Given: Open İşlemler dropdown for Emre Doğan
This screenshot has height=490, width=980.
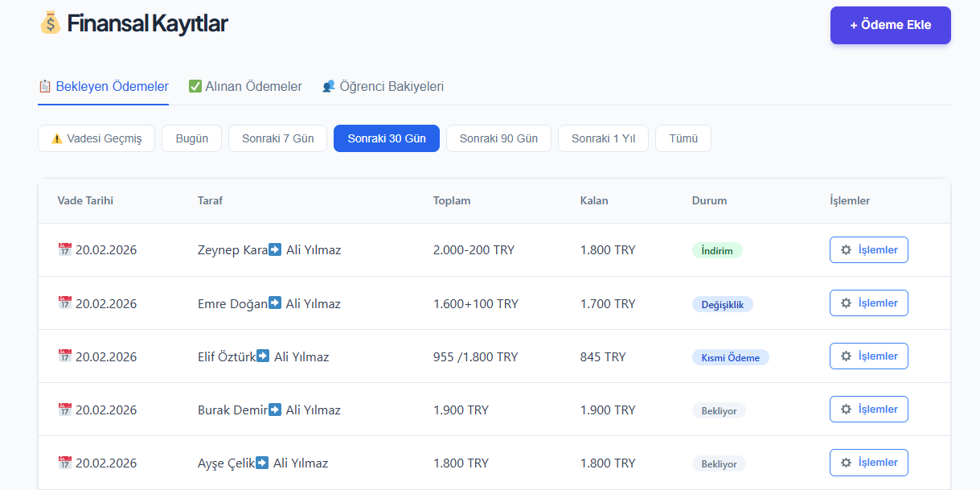Looking at the screenshot, I should 868,303.
